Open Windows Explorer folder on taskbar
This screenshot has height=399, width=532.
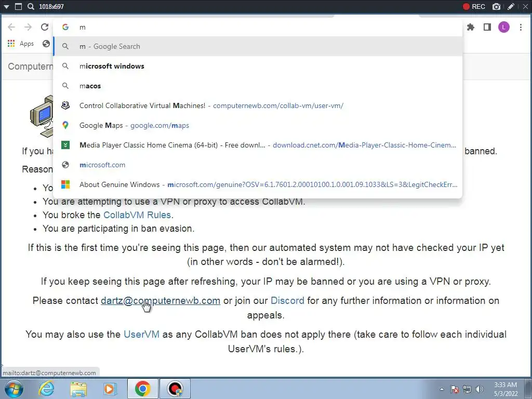coord(78,389)
